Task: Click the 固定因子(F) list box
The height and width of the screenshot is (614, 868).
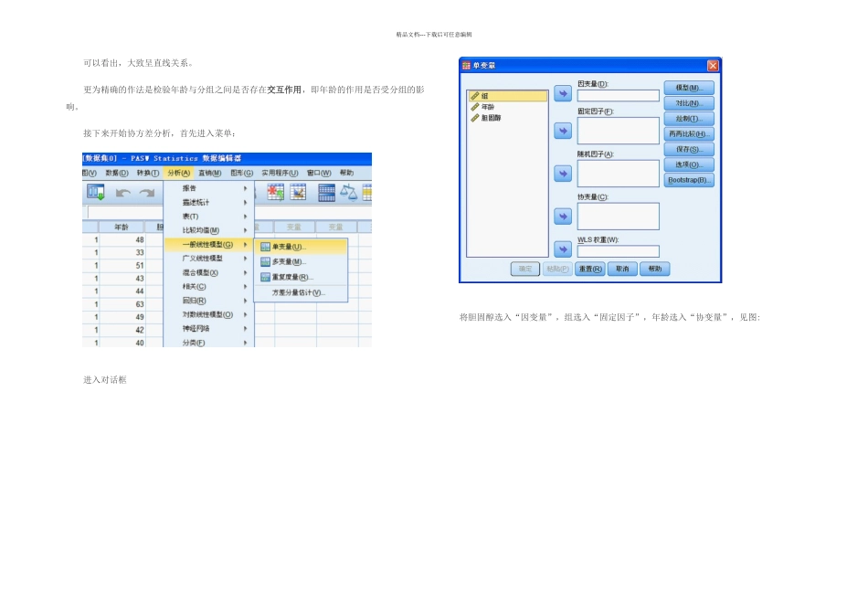Action: pos(619,131)
